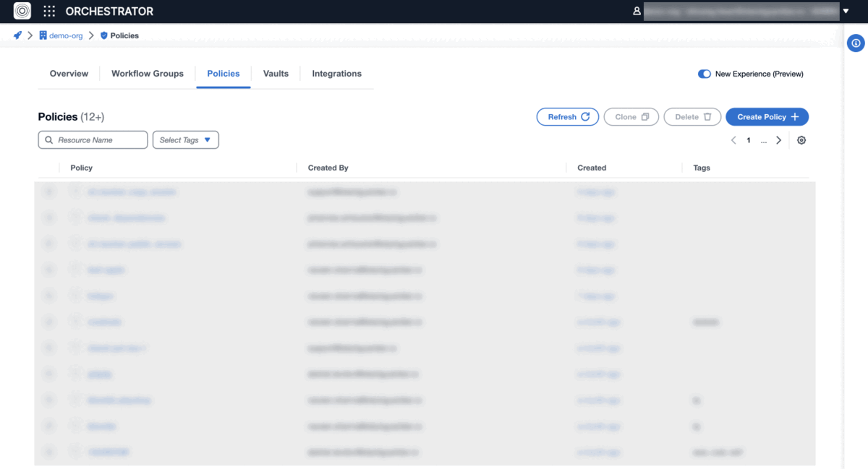Click the blue info icon on right edge
Image resolution: width=868 pixels, height=469 pixels.
[856, 43]
